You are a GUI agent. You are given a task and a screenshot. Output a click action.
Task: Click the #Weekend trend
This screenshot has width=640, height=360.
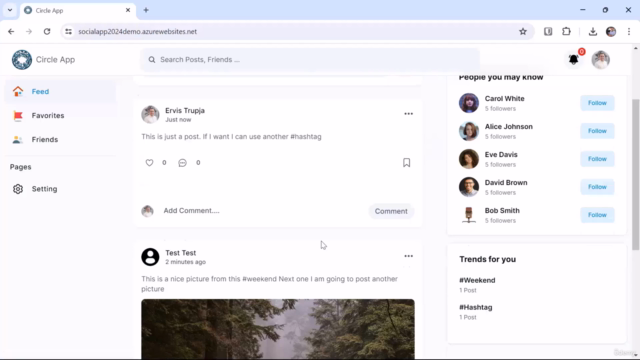(477, 280)
